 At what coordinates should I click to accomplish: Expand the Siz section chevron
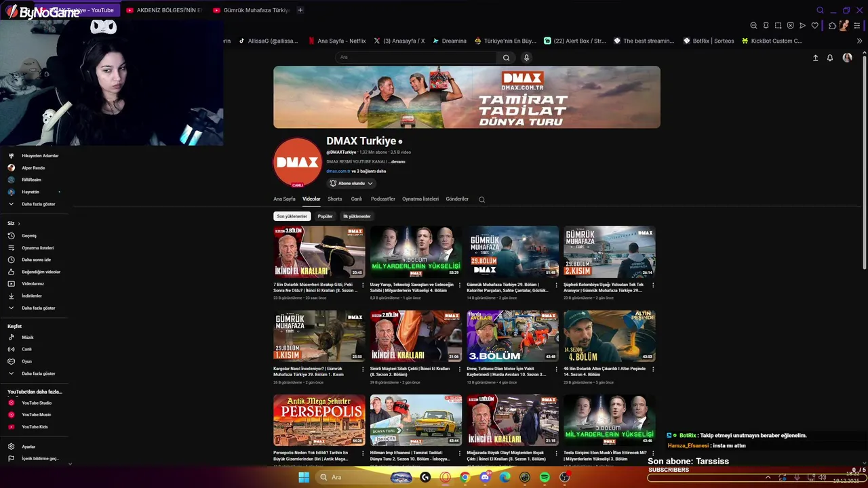tap(19, 224)
